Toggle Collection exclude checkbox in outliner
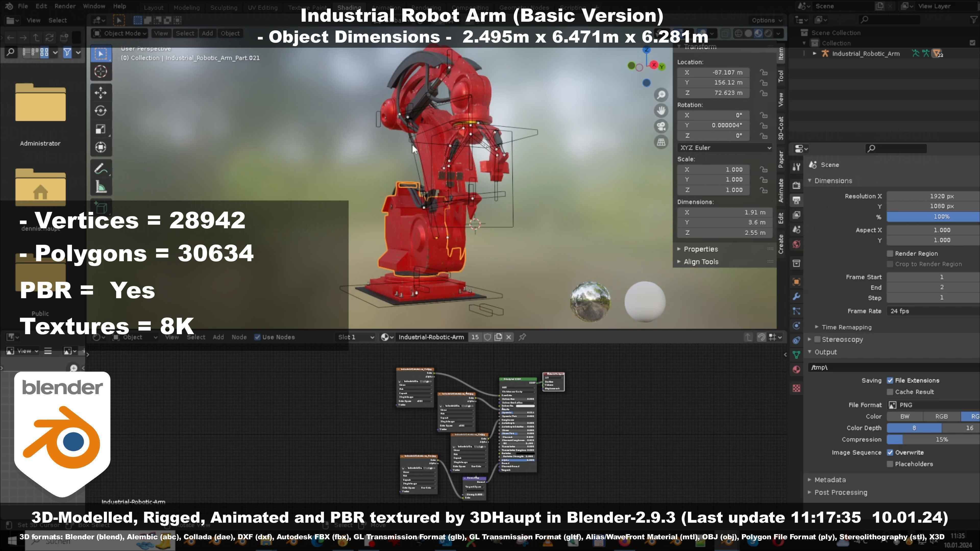The width and height of the screenshot is (980, 551). click(x=972, y=43)
